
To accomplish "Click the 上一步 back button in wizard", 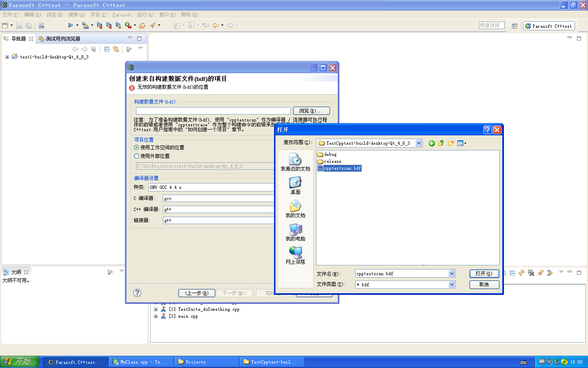I will 196,293.
